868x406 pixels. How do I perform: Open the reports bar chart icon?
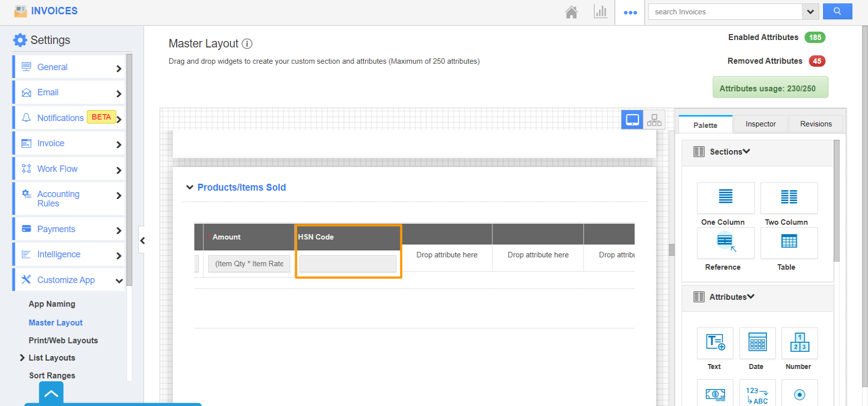(601, 12)
